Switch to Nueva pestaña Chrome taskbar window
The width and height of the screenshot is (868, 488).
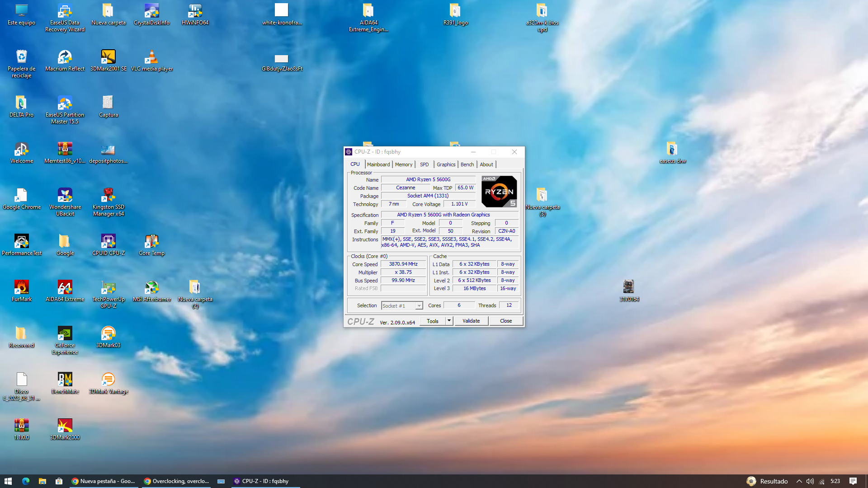pos(104,481)
